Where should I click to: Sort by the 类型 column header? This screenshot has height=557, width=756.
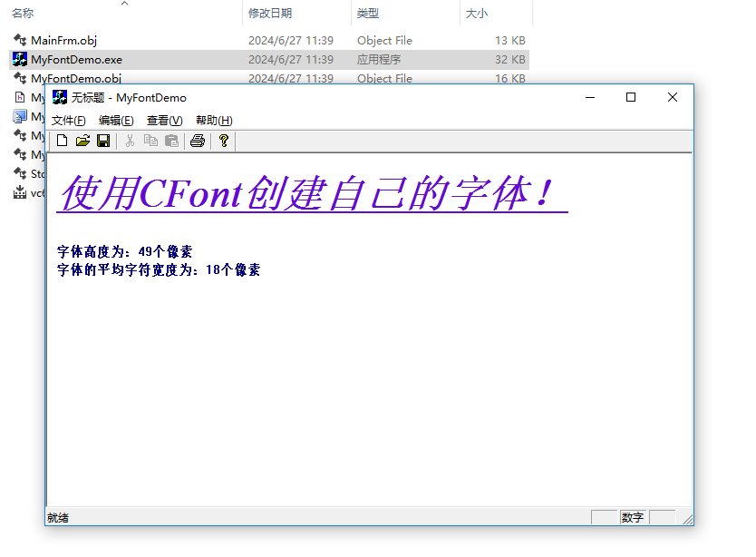pos(367,14)
